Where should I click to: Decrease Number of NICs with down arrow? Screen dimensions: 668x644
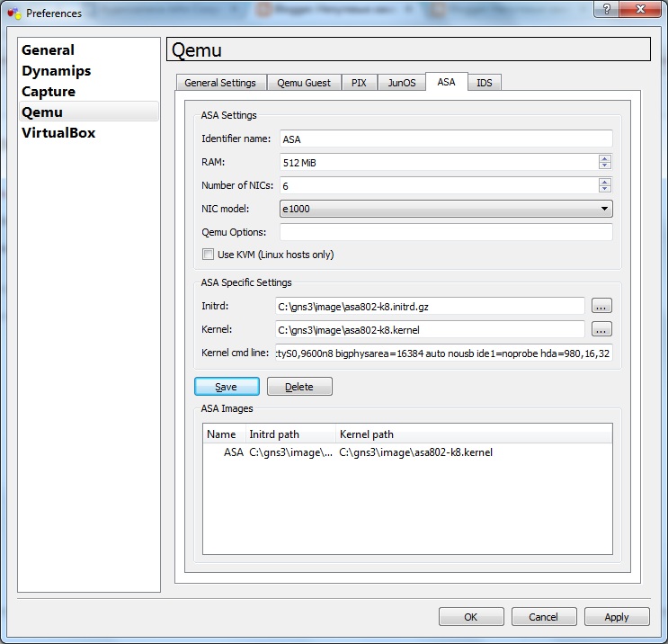coord(604,189)
